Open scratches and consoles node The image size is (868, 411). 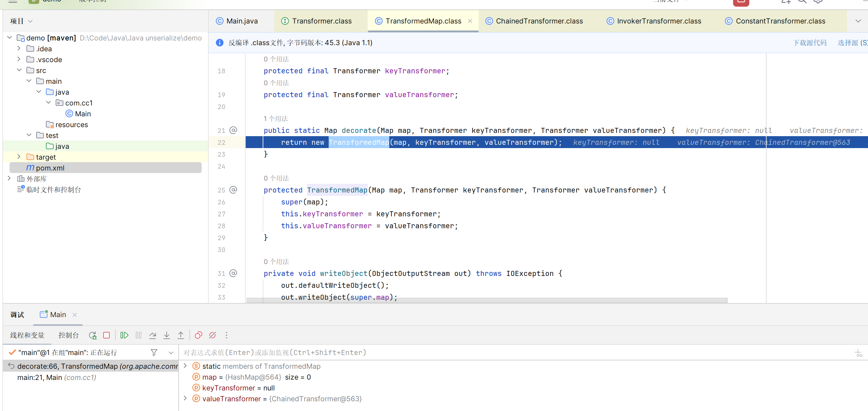click(x=49, y=189)
